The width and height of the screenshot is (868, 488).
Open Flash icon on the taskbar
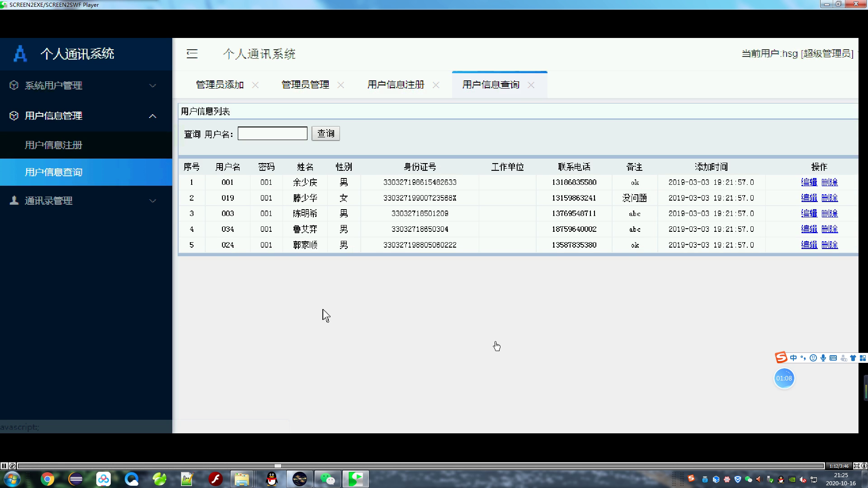tap(216, 479)
